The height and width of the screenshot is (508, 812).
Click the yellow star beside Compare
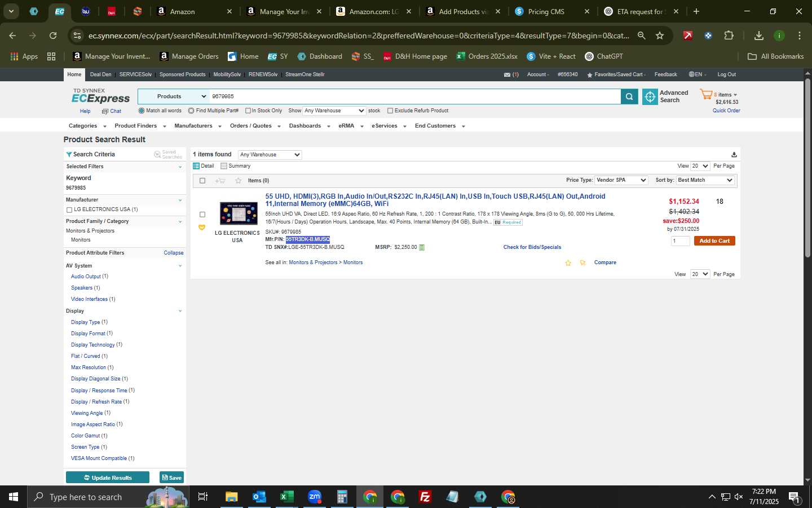coord(568,263)
